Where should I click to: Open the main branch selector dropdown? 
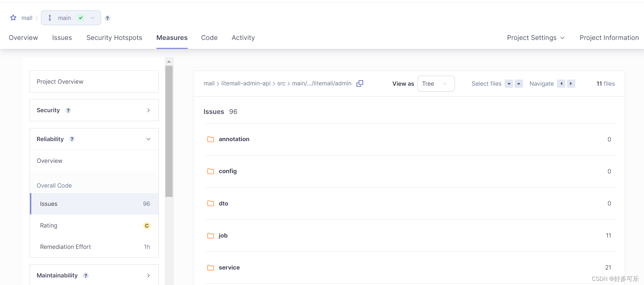point(71,18)
